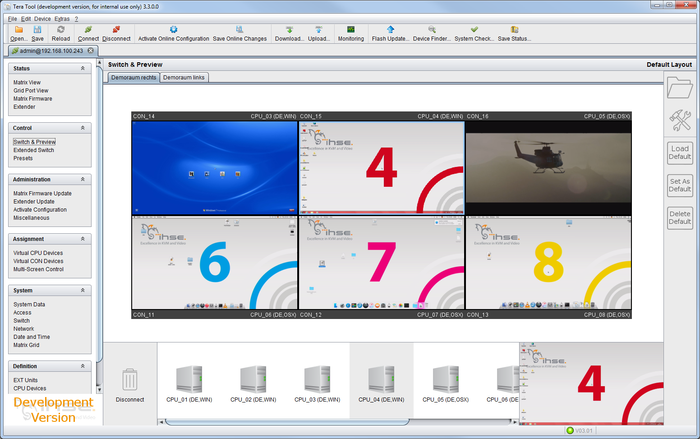Open the Edit menu

coord(26,19)
